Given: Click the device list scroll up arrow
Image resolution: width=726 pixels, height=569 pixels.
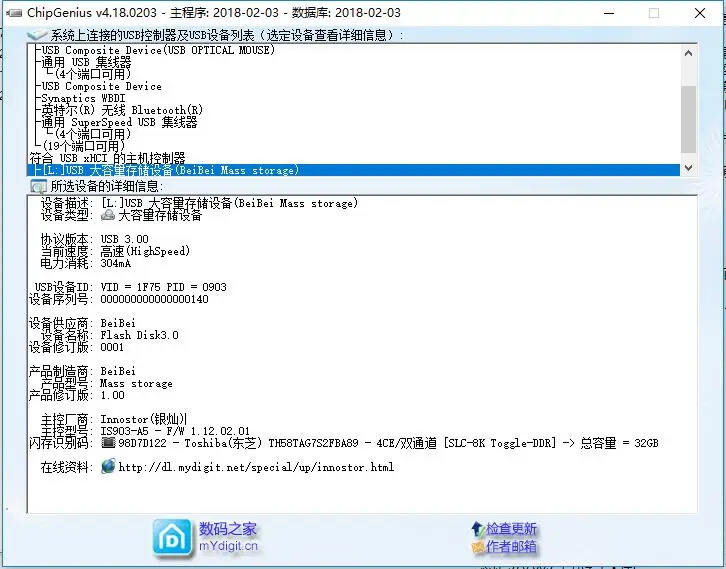Looking at the screenshot, I should (x=688, y=53).
